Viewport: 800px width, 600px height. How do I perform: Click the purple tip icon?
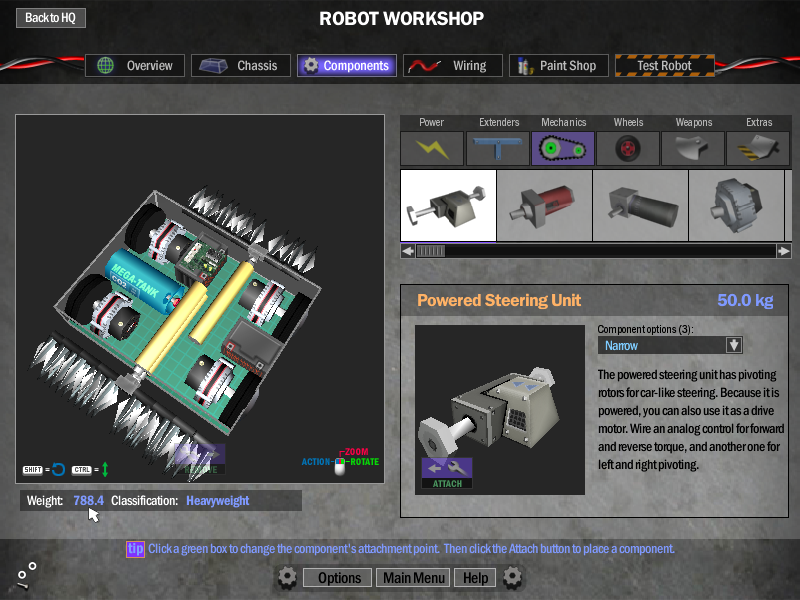pyautogui.click(x=135, y=549)
